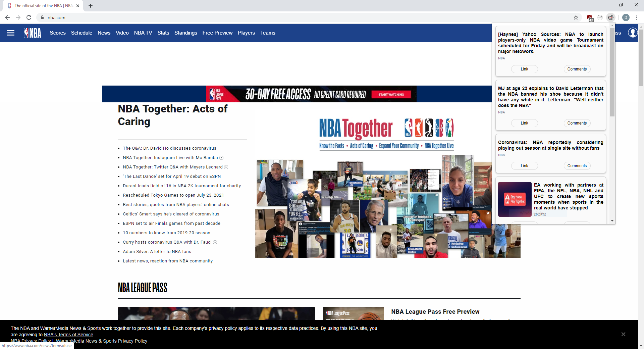
Task: Open the Q&A Dr. David Ho article
Action: (x=169, y=148)
